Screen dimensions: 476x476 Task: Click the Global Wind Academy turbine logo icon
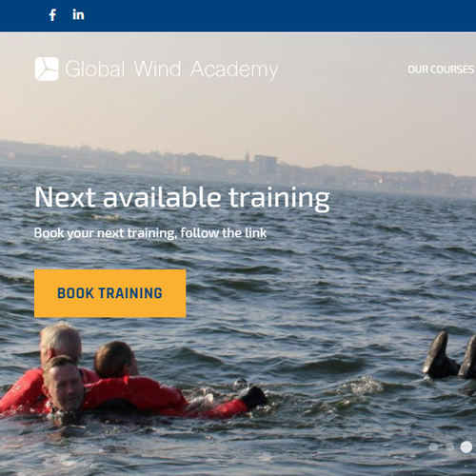pos(47,69)
